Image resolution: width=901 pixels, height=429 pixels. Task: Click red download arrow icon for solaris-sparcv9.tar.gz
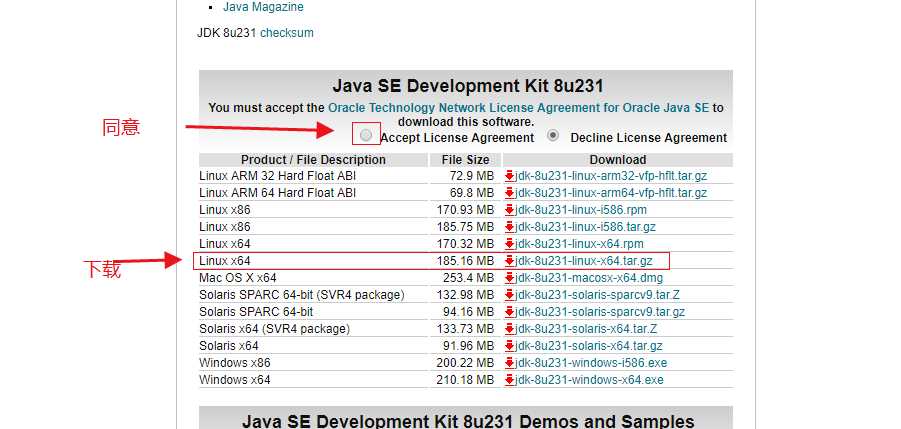coord(509,312)
